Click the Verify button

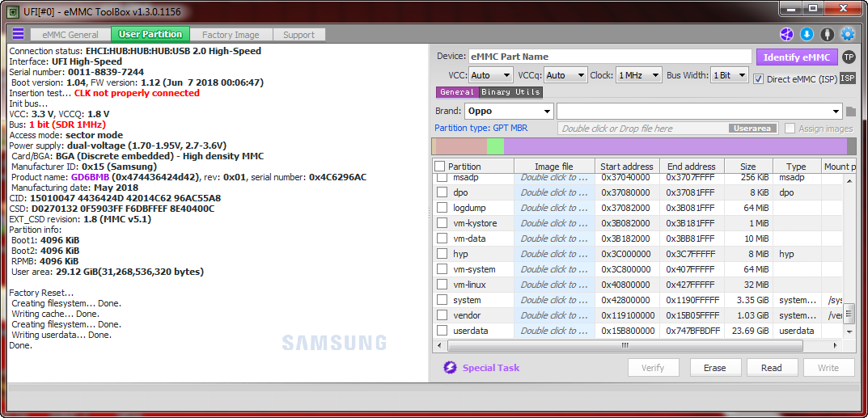click(653, 368)
